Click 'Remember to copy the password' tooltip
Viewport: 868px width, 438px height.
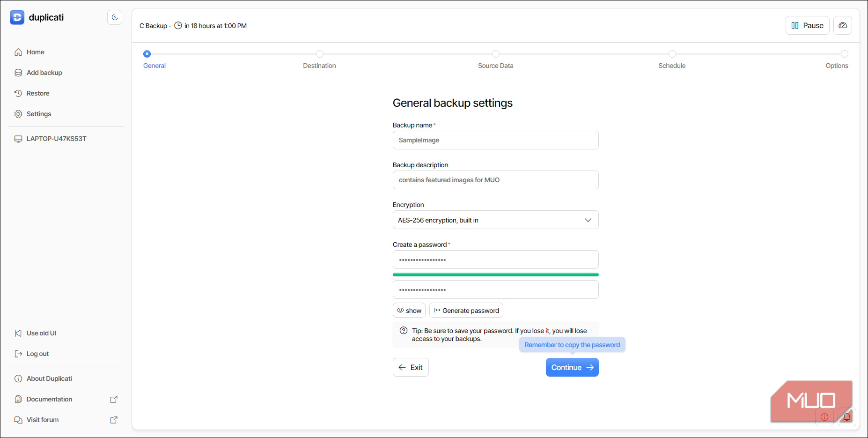coord(572,345)
